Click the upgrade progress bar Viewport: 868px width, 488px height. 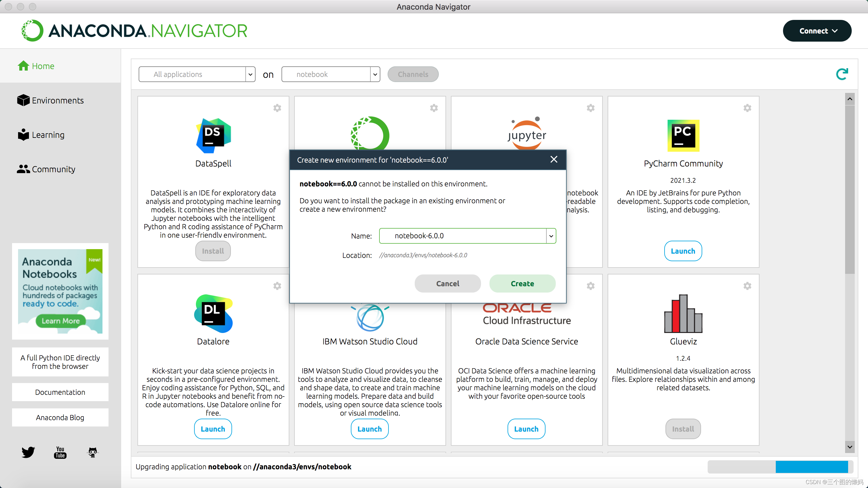tap(780, 466)
